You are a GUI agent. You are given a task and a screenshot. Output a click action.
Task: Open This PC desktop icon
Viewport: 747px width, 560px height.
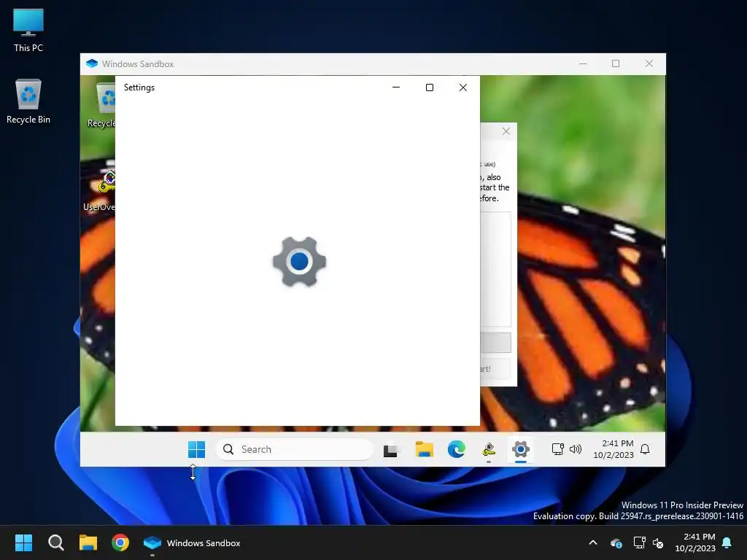click(x=28, y=30)
